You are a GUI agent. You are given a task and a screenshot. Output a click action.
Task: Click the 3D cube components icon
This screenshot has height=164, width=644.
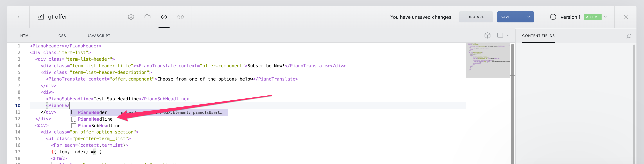pos(487,35)
